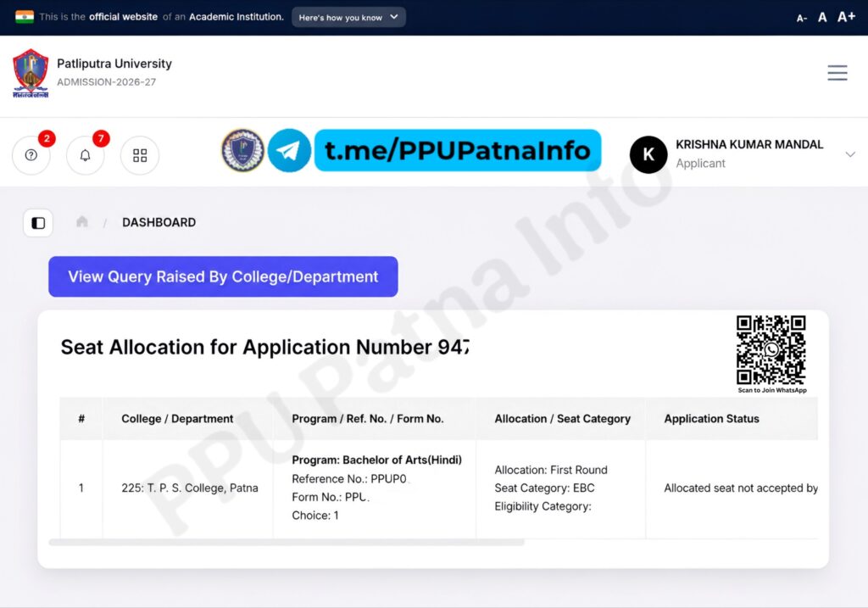Image resolution: width=868 pixels, height=608 pixels.
Task: Click the Seat Allocation heading
Action: coord(264,347)
